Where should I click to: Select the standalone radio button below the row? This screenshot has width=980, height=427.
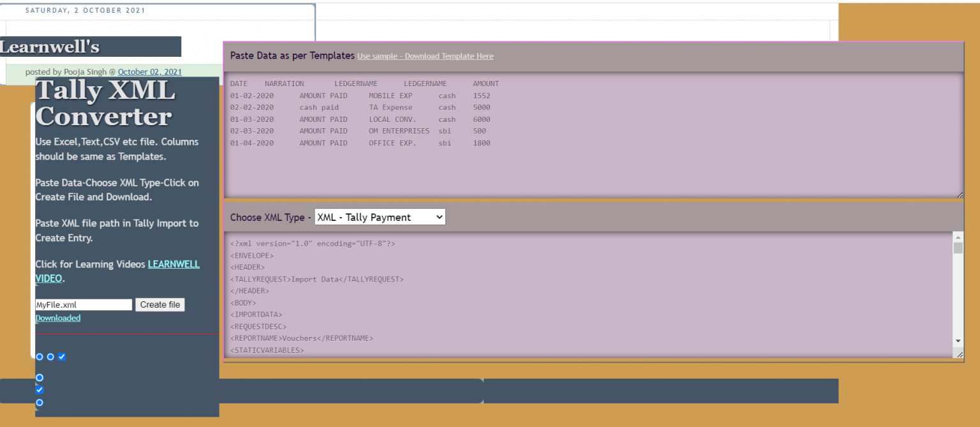point(39,378)
